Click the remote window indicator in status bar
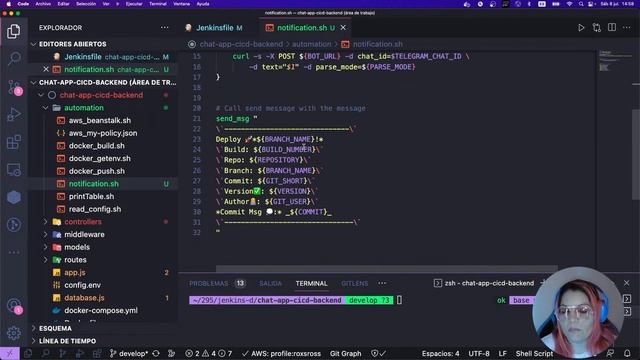The image size is (640, 360). (x=10, y=353)
